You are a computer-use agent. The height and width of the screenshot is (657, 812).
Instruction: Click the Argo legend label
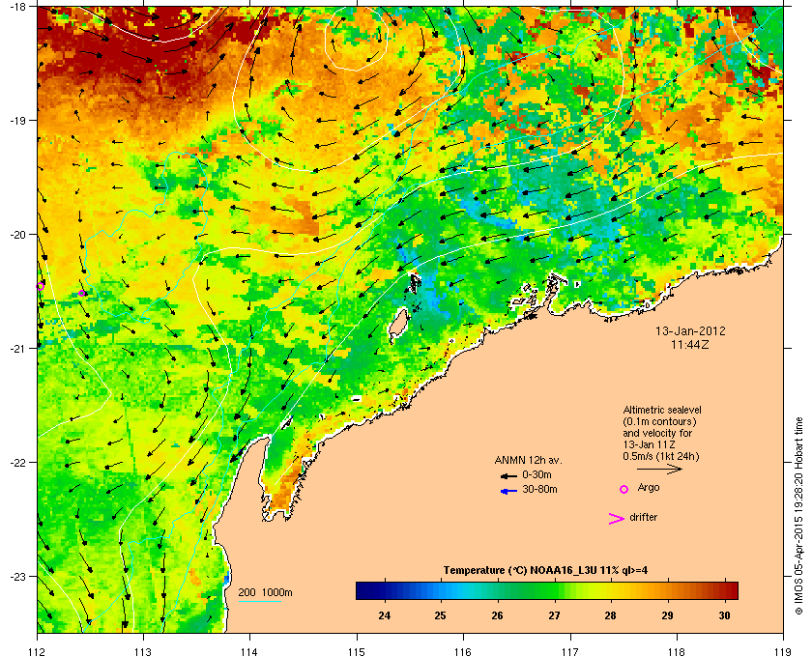pos(649,488)
